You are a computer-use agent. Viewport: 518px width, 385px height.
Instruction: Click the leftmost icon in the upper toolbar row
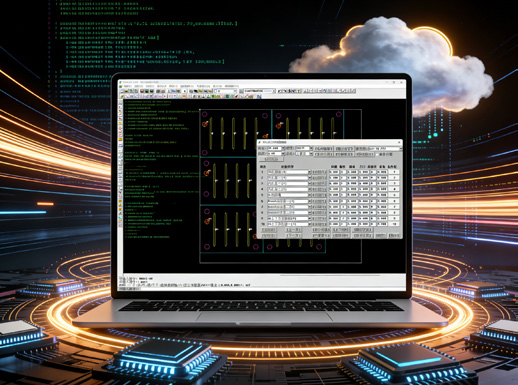pos(122,91)
